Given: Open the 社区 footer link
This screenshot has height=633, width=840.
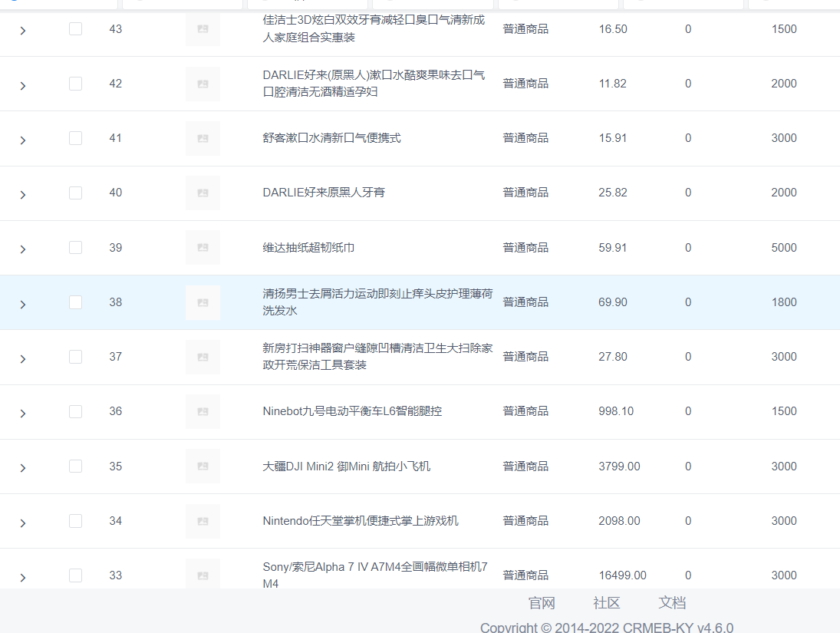Looking at the screenshot, I should (x=607, y=603).
